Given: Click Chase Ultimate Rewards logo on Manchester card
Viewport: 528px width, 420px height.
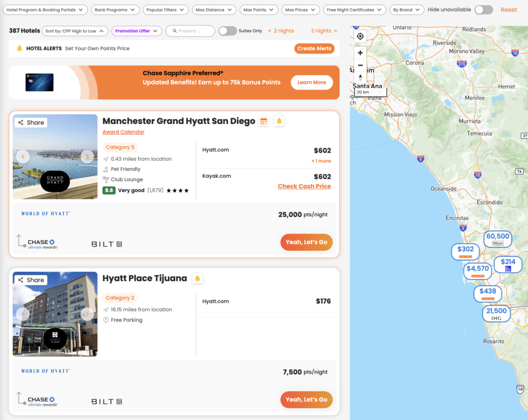Looking at the screenshot, I should [42, 244].
